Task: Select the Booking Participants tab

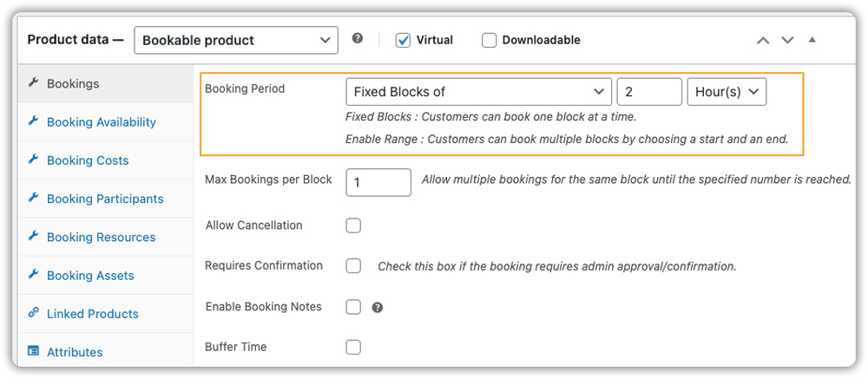Action: [x=106, y=199]
